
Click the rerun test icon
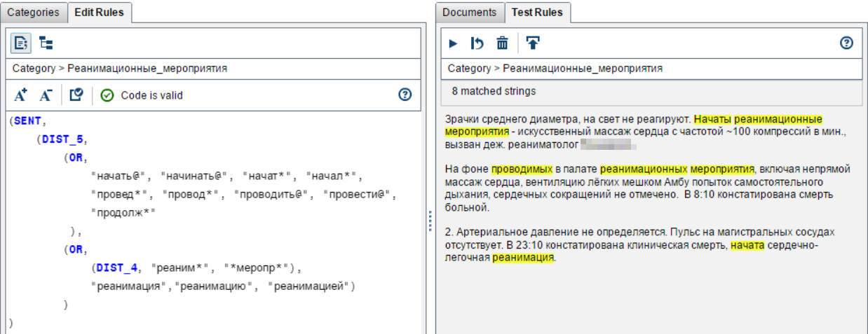click(477, 43)
